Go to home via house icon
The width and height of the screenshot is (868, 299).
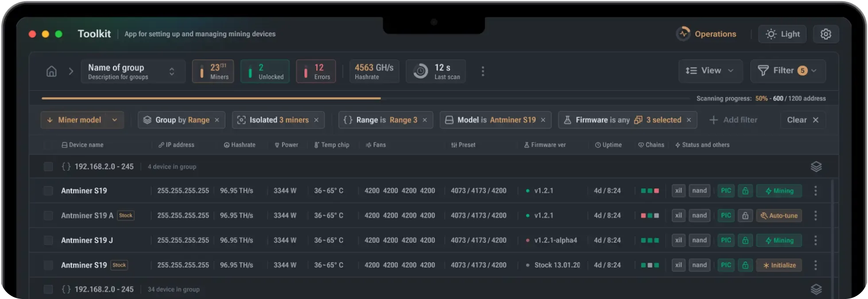tap(51, 71)
